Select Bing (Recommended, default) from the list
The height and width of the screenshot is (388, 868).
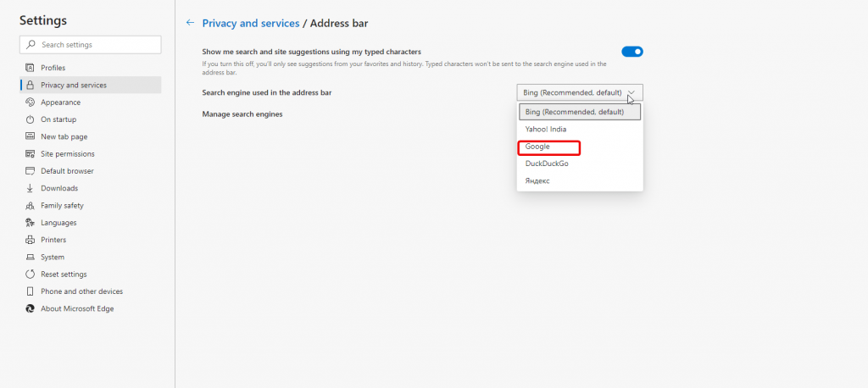[x=580, y=112]
